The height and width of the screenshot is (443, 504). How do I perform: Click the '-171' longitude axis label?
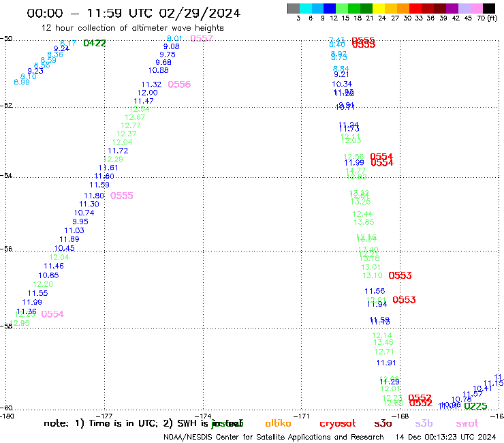click(x=301, y=416)
